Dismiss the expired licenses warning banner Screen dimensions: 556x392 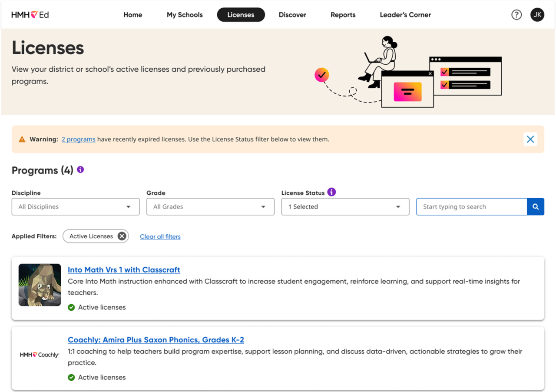[530, 140]
